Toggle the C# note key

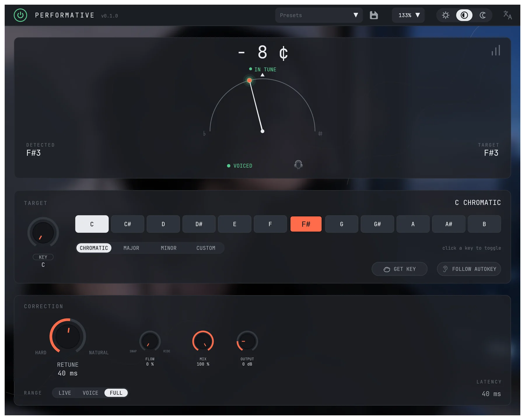pyautogui.click(x=127, y=224)
